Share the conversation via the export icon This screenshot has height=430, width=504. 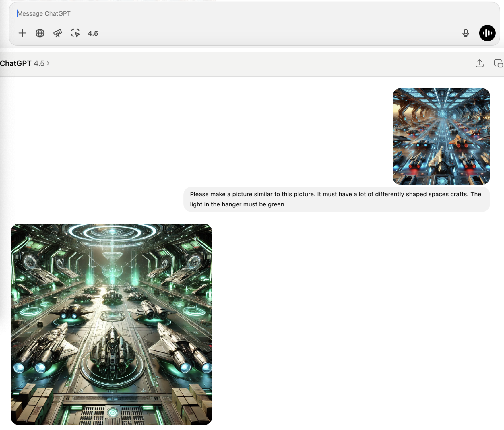480,63
